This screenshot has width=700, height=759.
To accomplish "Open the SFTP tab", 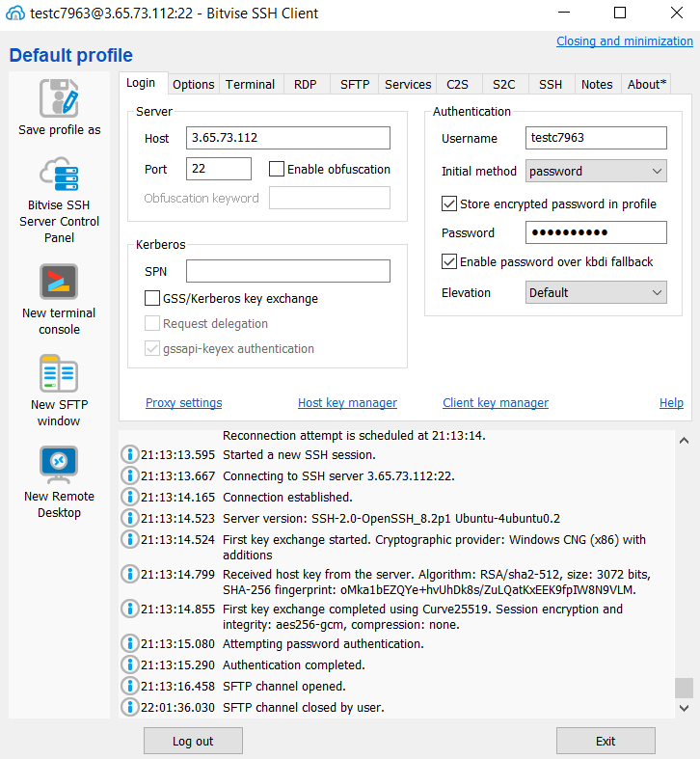I will pyautogui.click(x=355, y=84).
